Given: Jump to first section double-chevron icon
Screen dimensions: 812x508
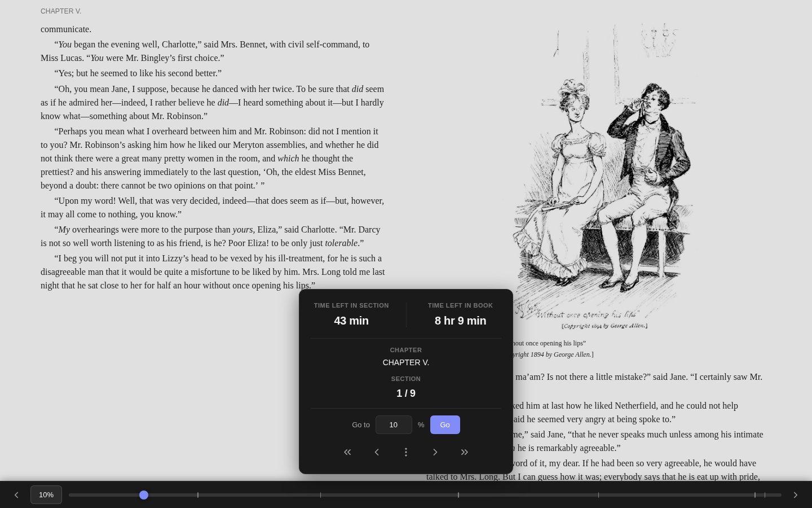Looking at the screenshot, I should pos(347,452).
